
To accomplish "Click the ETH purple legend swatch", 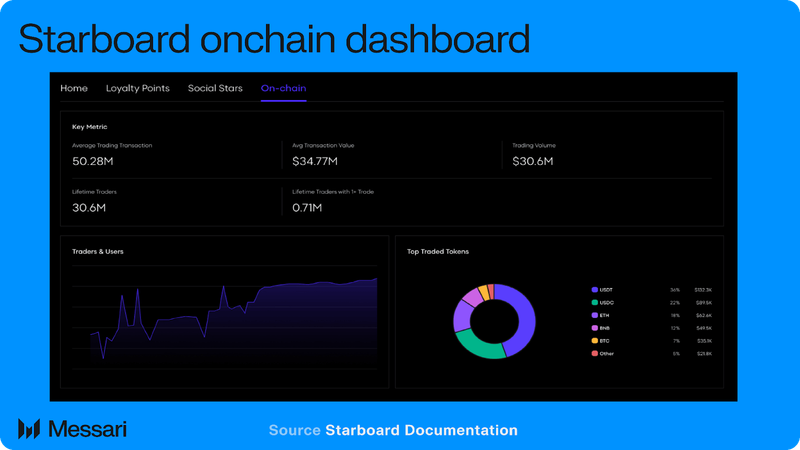I will [594, 315].
